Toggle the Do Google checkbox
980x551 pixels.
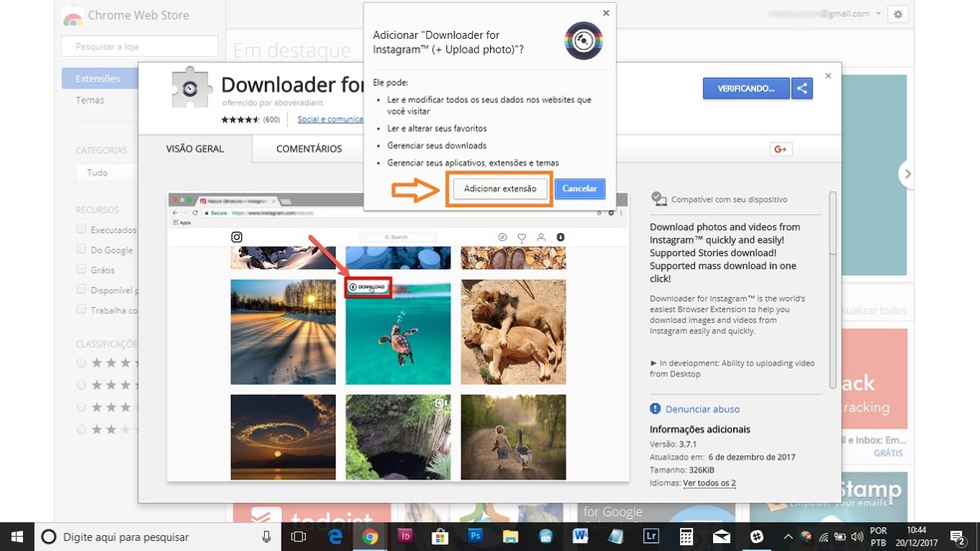[x=82, y=249]
